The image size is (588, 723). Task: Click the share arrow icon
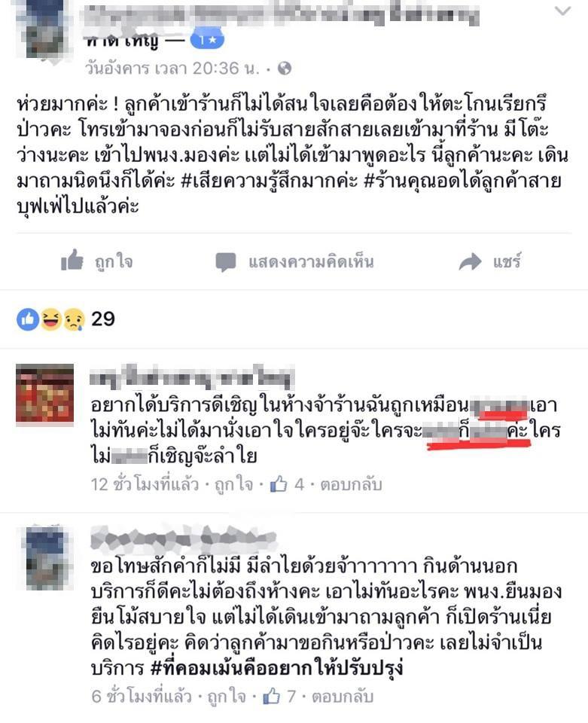pyautogui.click(x=470, y=262)
